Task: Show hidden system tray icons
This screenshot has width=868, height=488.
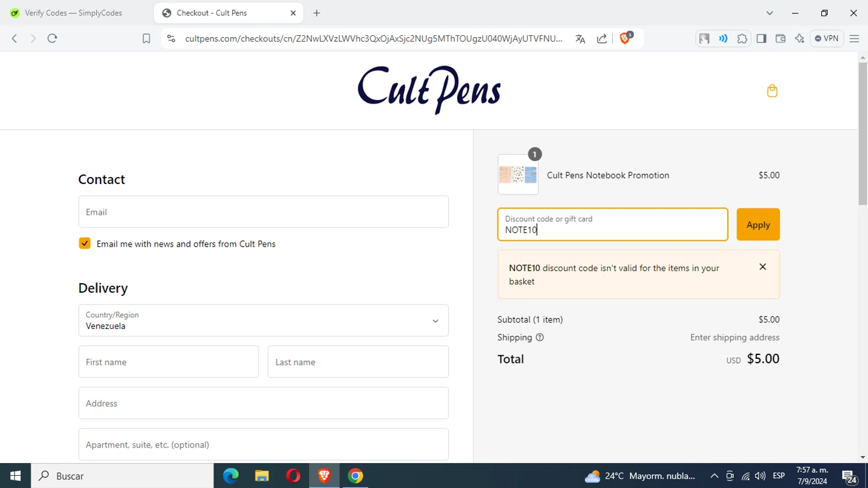Action: click(714, 476)
